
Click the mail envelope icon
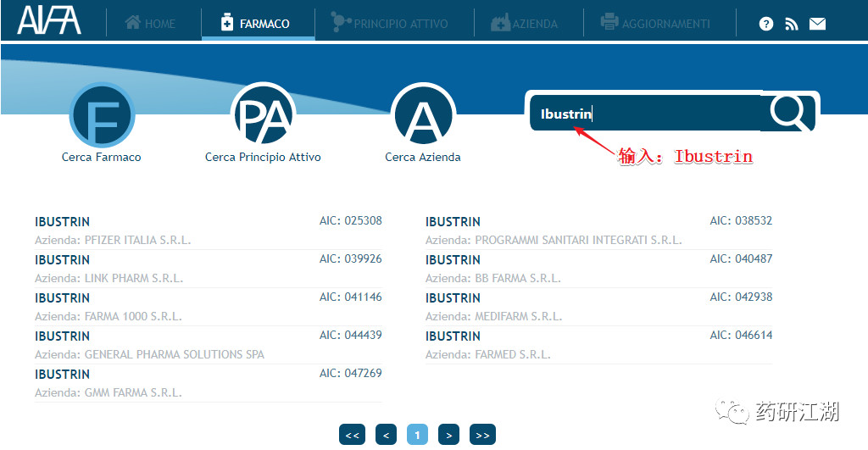pyautogui.click(x=818, y=24)
